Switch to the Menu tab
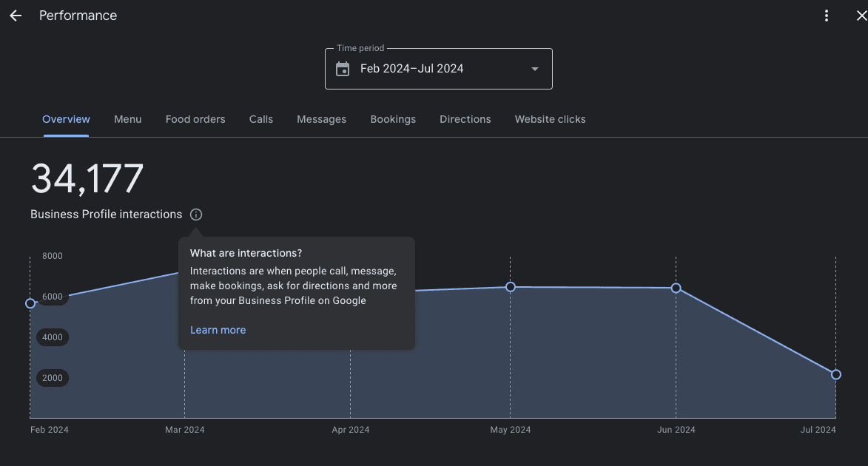868x466 pixels. [127, 119]
